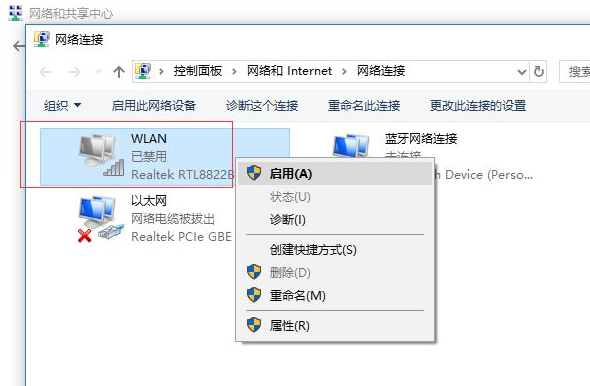Click the Up arrow navigation icon
Image resolution: width=590 pixels, height=386 pixels.
119,71
